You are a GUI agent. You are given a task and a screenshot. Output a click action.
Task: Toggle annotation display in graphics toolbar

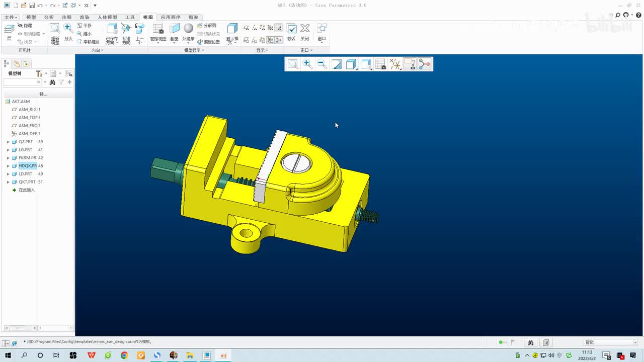[410, 64]
